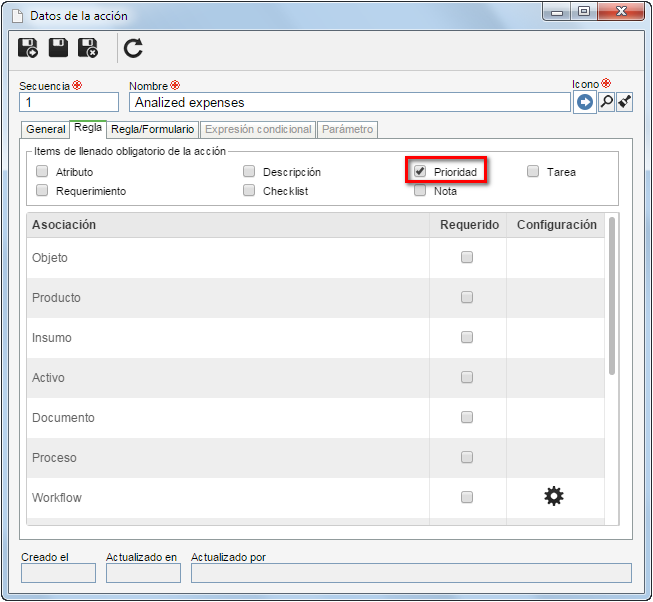Image resolution: width=653 pixels, height=602 pixels.
Task: Open the Expresión condicional tab
Action: coord(258,129)
